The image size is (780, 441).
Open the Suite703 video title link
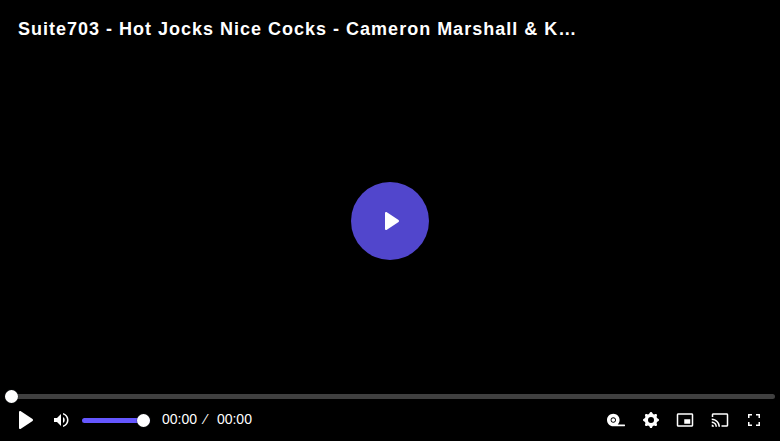(297, 29)
